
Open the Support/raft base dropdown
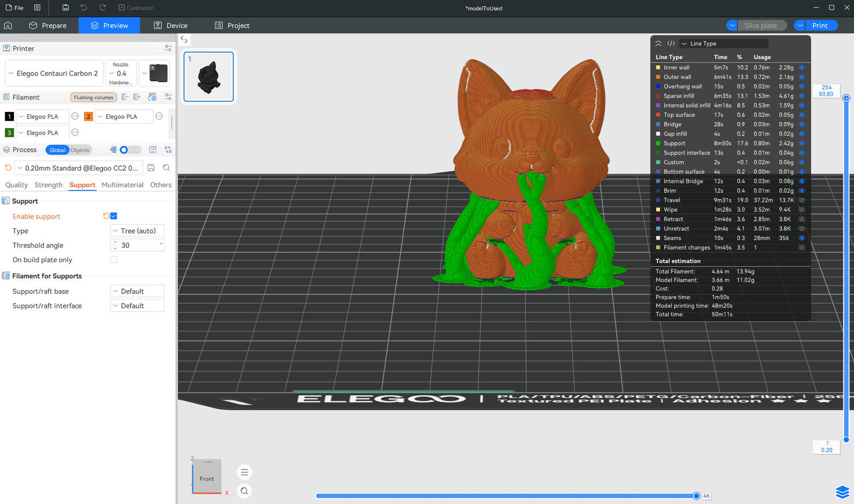point(137,291)
